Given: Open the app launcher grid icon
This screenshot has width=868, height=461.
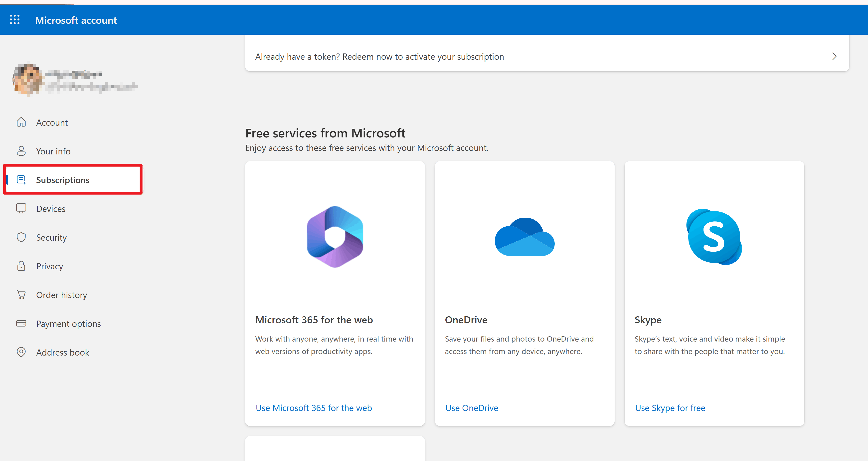Looking at the screenshot, I should click(x=14, y=20).
